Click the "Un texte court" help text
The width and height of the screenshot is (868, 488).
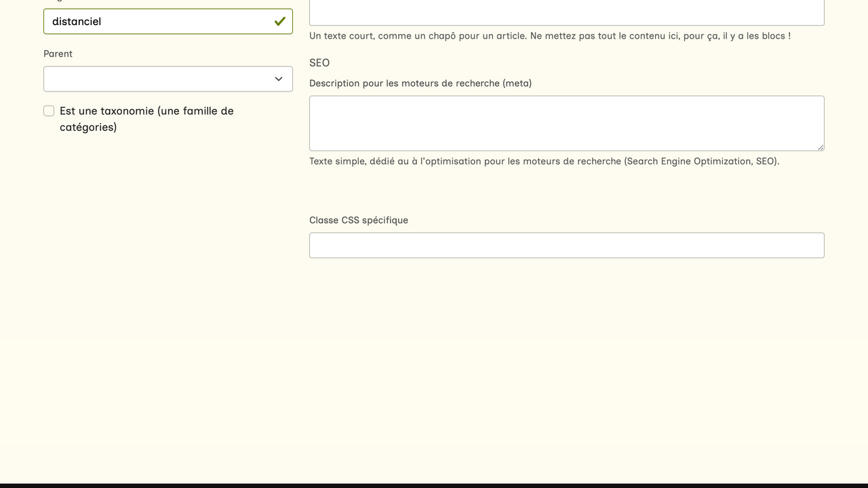[x=549, y=36]
